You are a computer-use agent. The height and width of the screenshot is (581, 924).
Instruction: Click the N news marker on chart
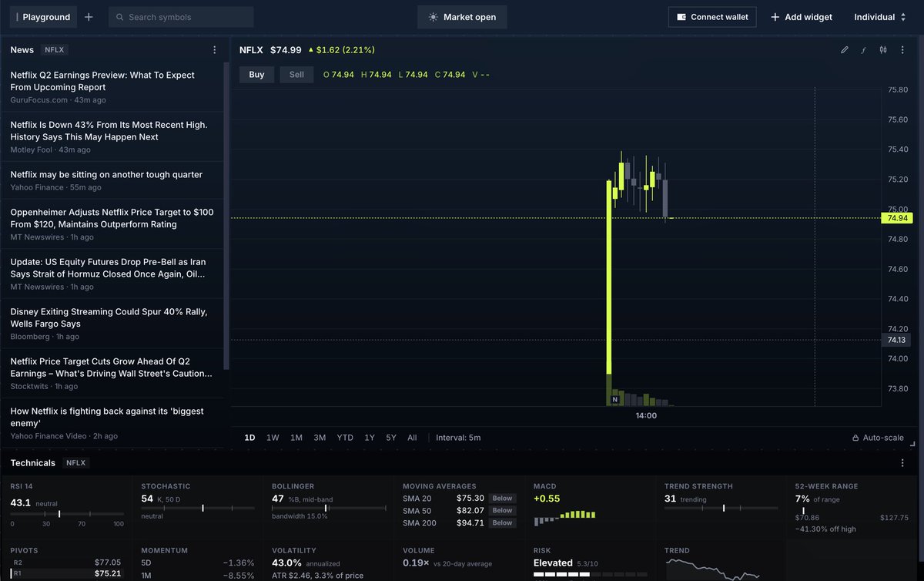614,400
